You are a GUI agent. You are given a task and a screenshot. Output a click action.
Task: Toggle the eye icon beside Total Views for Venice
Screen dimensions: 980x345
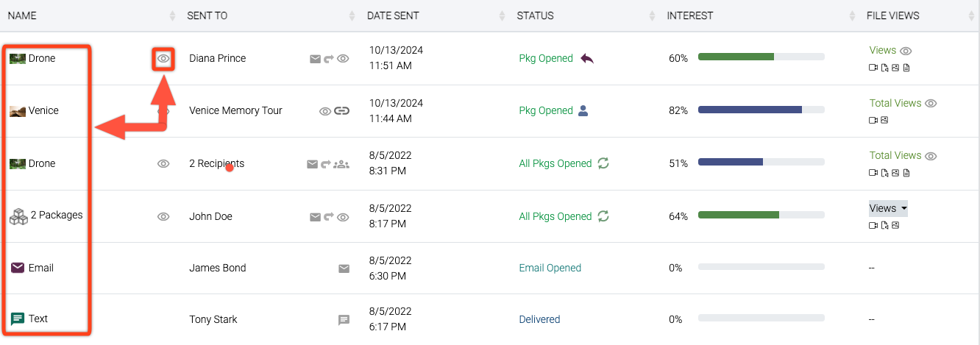[x=931, y=104]
